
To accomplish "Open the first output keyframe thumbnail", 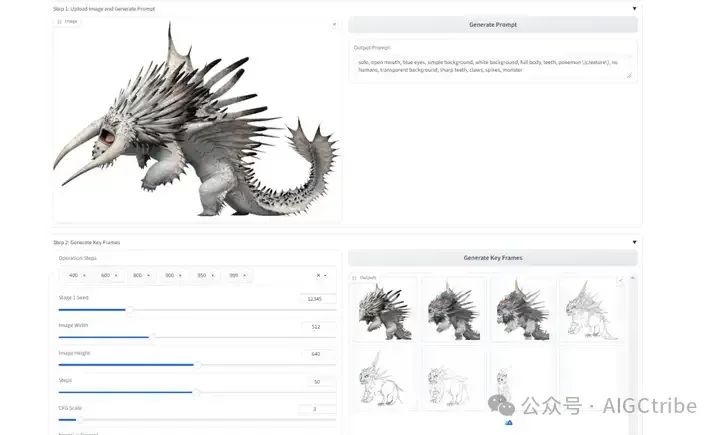I will [384, 311].
